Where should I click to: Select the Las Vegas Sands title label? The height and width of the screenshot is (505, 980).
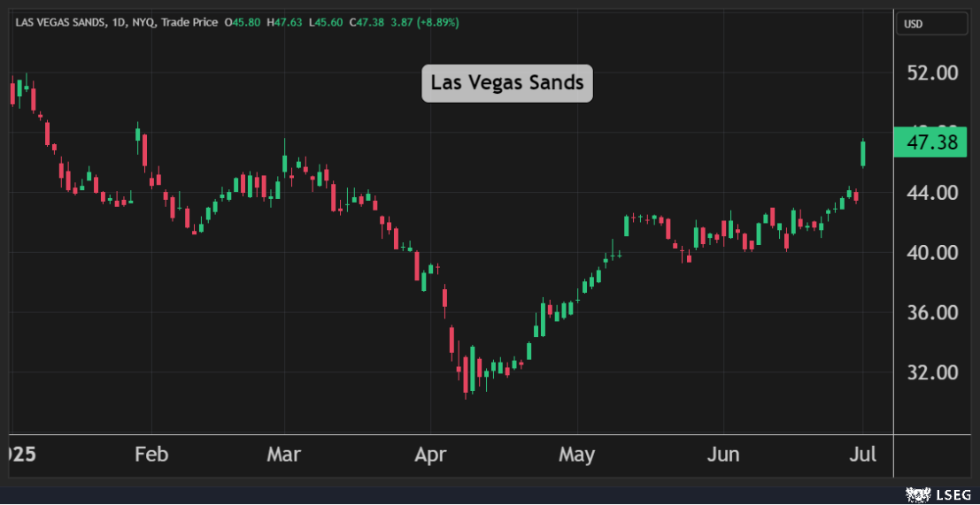tap(506, 83)
